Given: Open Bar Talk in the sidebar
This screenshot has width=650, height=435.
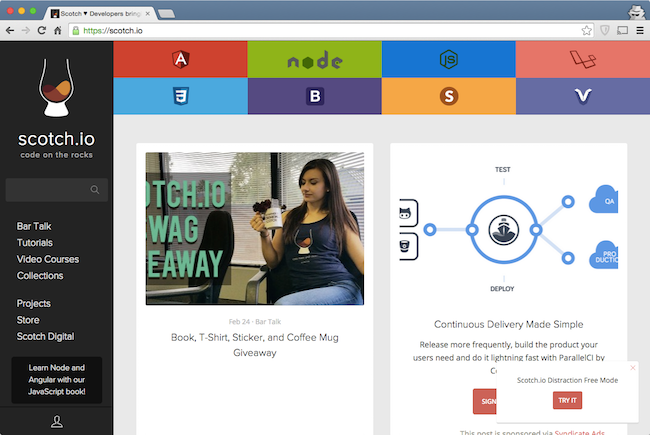Looking at the screenshot, I should click(x=34, y=227).
